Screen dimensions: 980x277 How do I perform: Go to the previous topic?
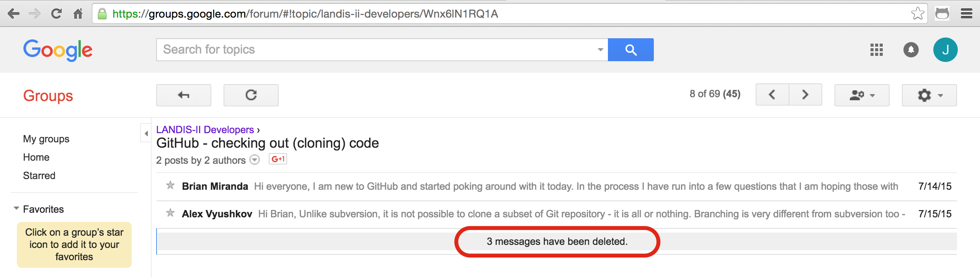[772, 95]
